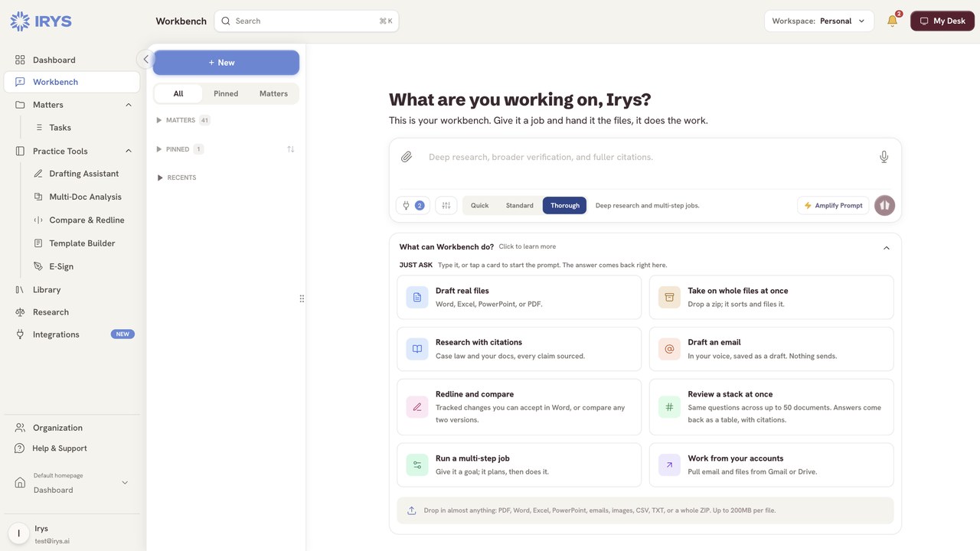Collapse What can Workbench do panel

pyautogui.click(x=887, y=248)
